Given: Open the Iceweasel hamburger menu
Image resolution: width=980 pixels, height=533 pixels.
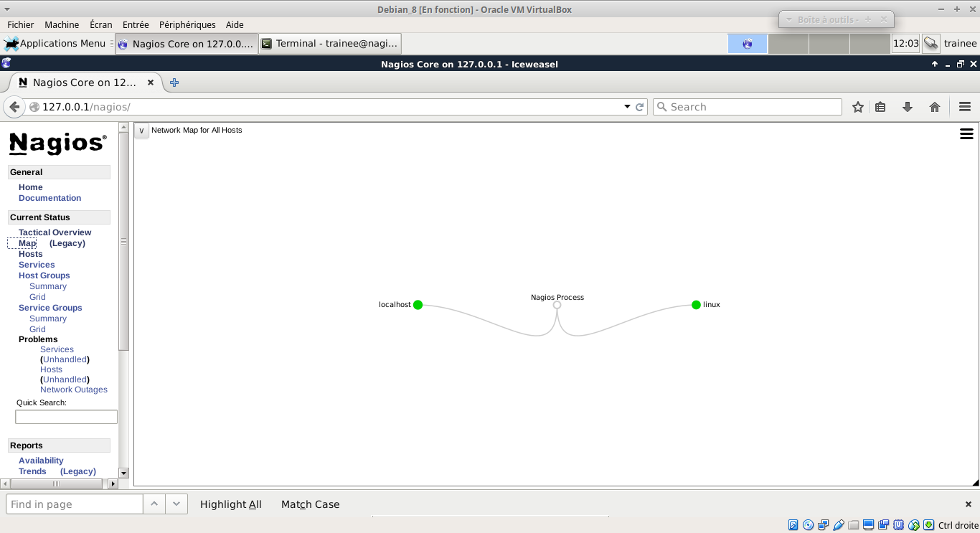Looking at the screenshot, I should click(965, 107).
